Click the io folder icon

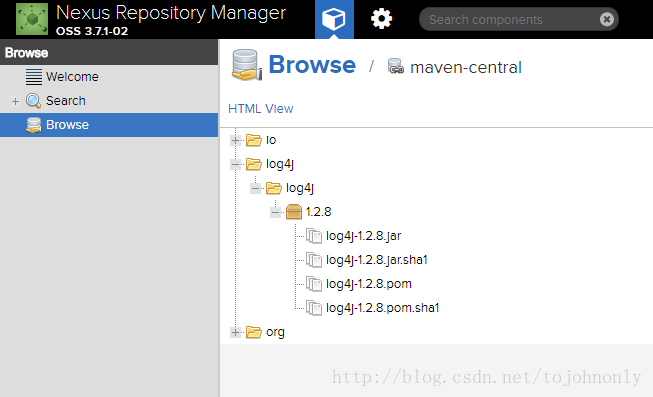(x=254, y=140)
